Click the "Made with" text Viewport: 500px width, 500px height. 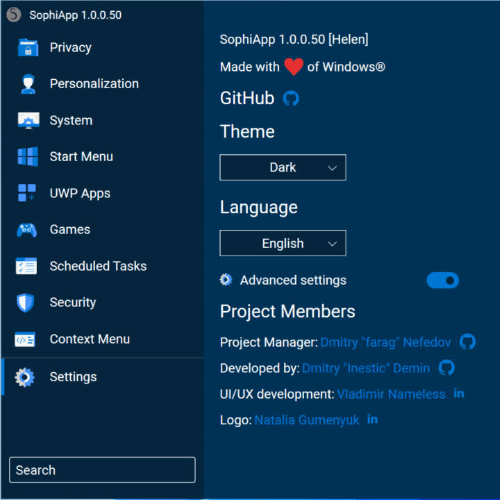tap(250, 67)
